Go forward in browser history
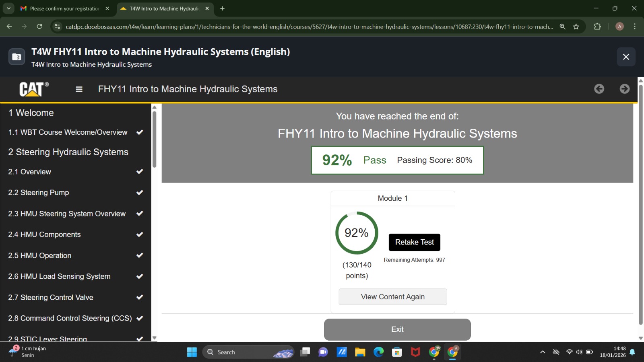This screenshot has width=644, height=362. click(x=24, y=27)
